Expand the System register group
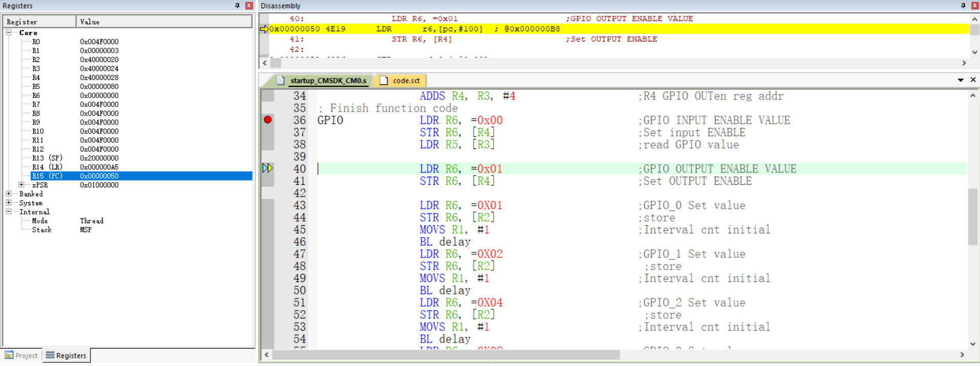Screen dimensions: 980x366 coord(9,203)
